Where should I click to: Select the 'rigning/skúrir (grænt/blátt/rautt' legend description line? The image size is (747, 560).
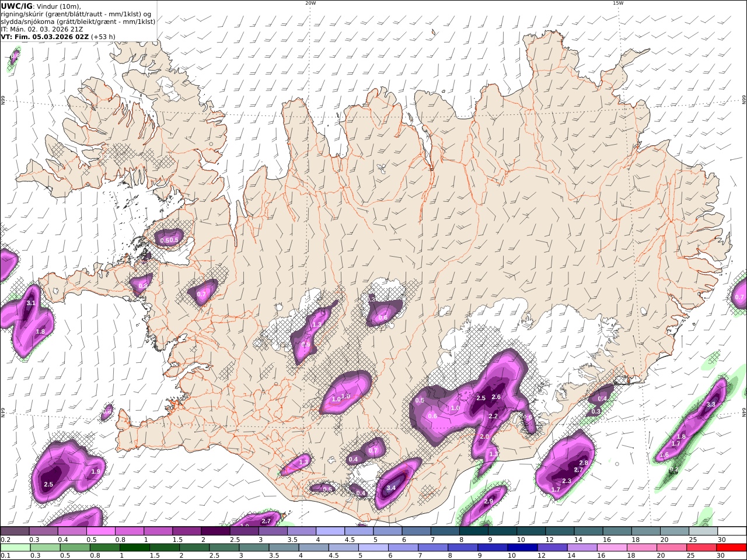77,14
